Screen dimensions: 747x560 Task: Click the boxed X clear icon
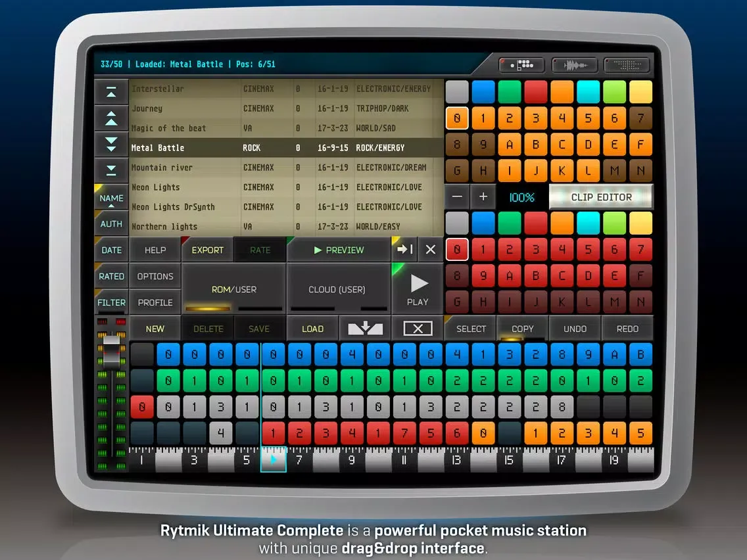(x=418, y=329)
